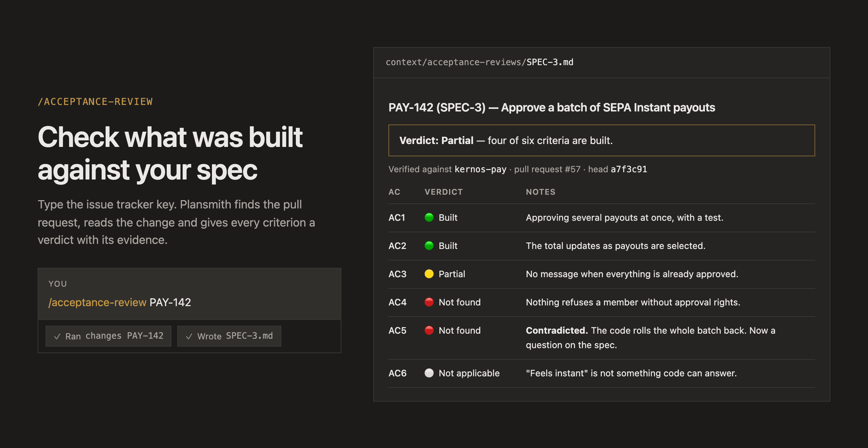Click the VERDICT column header
The image size is (868, 448).
click(x=444, y=192)
